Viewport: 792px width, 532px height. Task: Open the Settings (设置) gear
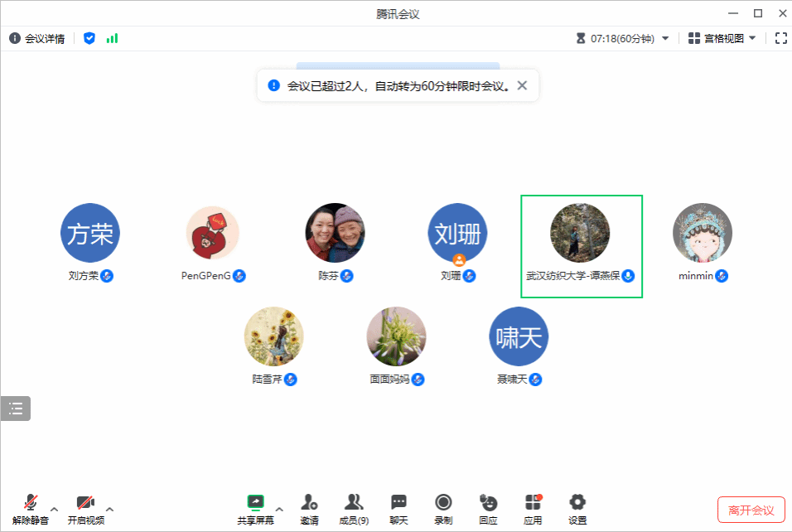pos(577,507)
